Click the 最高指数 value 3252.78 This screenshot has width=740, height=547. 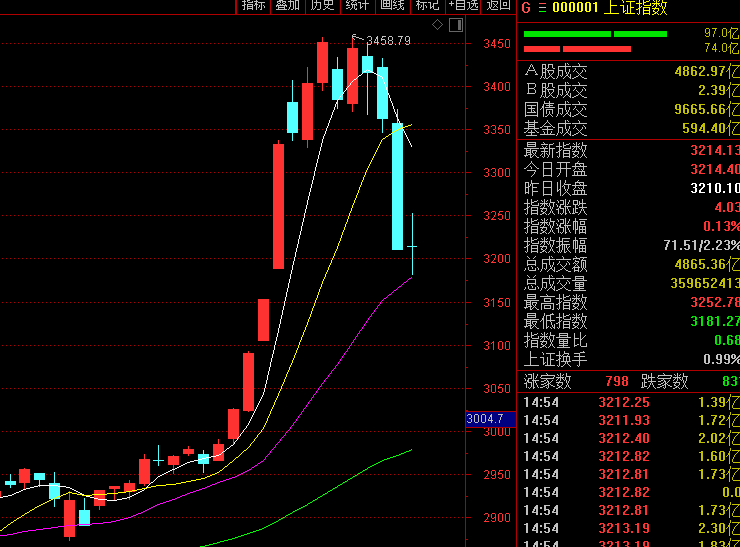click(x=715, y=302)
